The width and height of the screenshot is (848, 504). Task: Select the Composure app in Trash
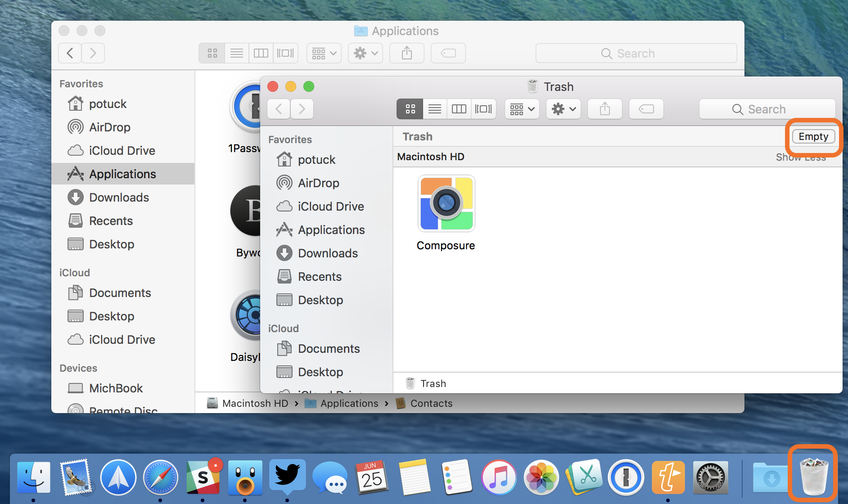click(x=446, y=203)
